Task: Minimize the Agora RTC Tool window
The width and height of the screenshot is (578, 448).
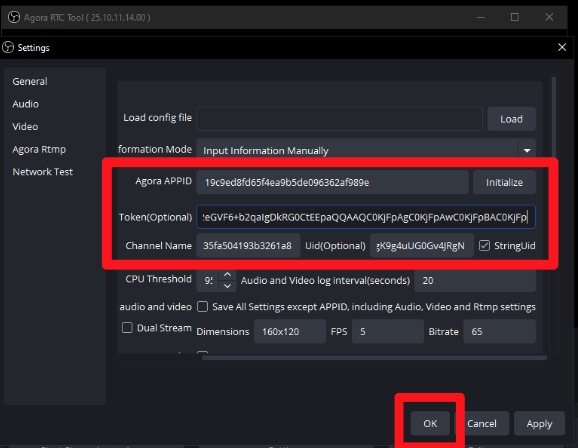Action: coord(481,17)
